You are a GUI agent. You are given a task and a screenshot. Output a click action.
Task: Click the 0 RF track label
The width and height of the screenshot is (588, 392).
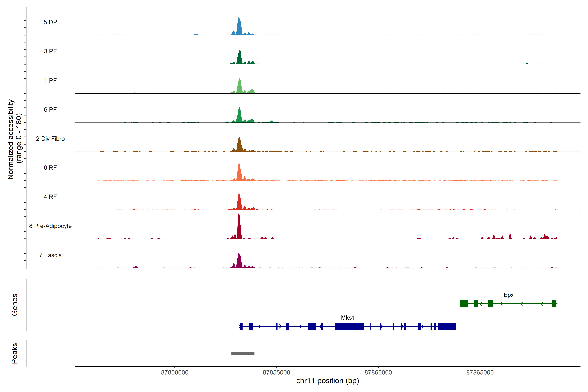(50, 168)
